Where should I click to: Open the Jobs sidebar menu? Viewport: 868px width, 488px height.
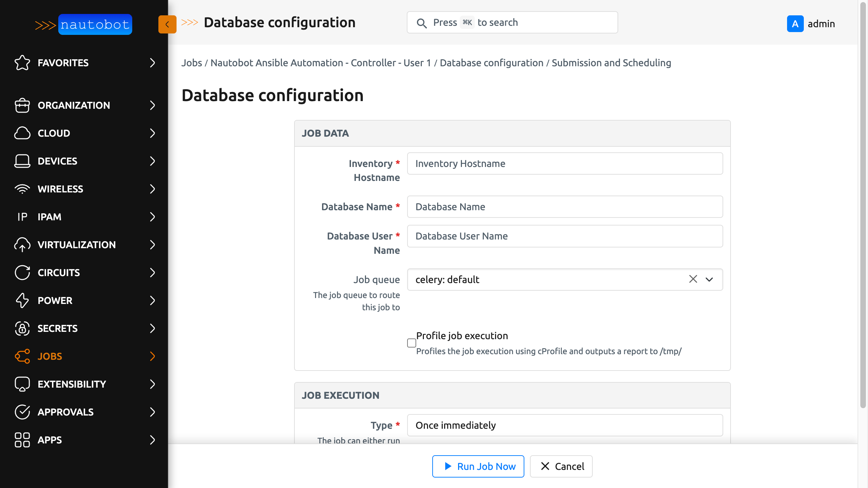[x=50, y=356]
